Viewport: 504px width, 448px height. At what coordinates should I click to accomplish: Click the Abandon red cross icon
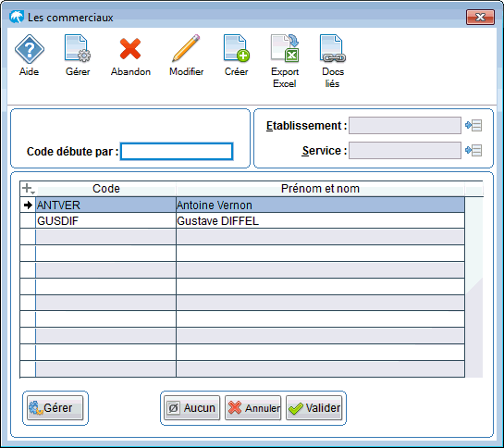[130, 49]
